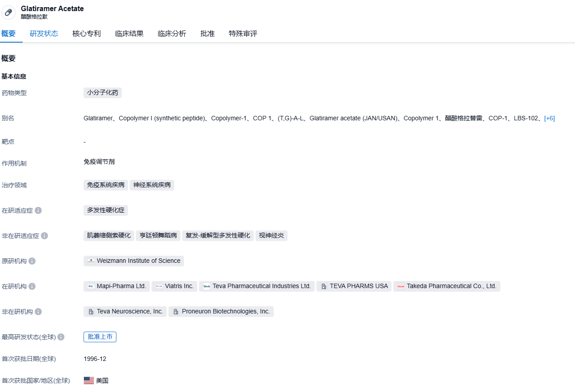Click the United States flag icon

click(x=89, y=380)
